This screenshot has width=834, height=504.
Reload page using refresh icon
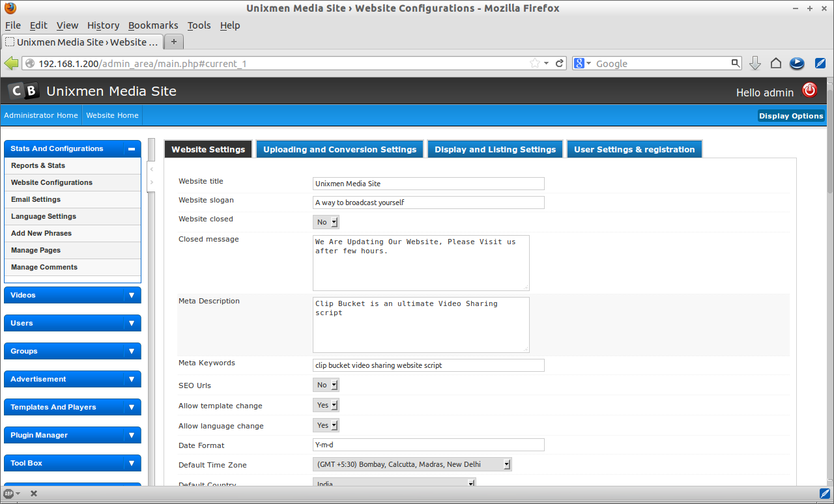(x=559, y=63)
